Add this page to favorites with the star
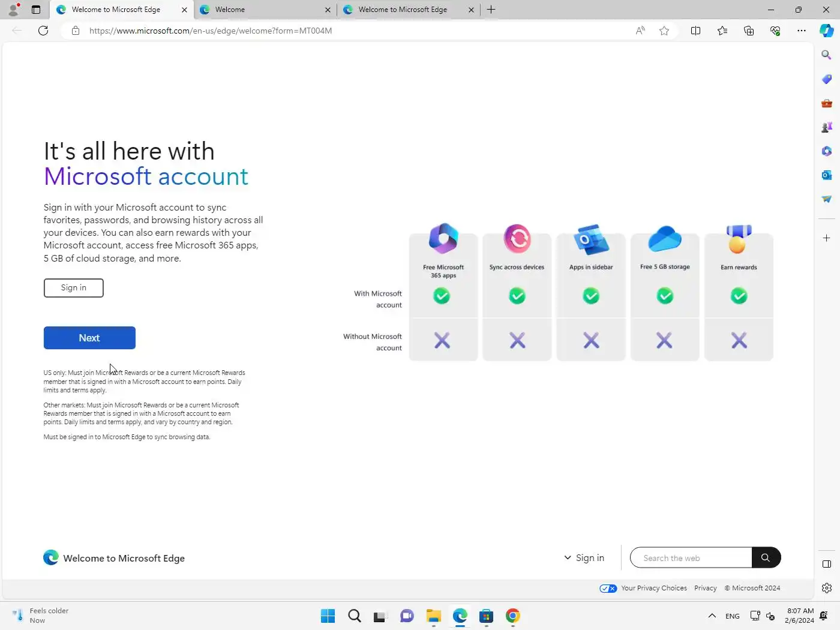The height and width of the screenshot is (630, 840). 664,31
